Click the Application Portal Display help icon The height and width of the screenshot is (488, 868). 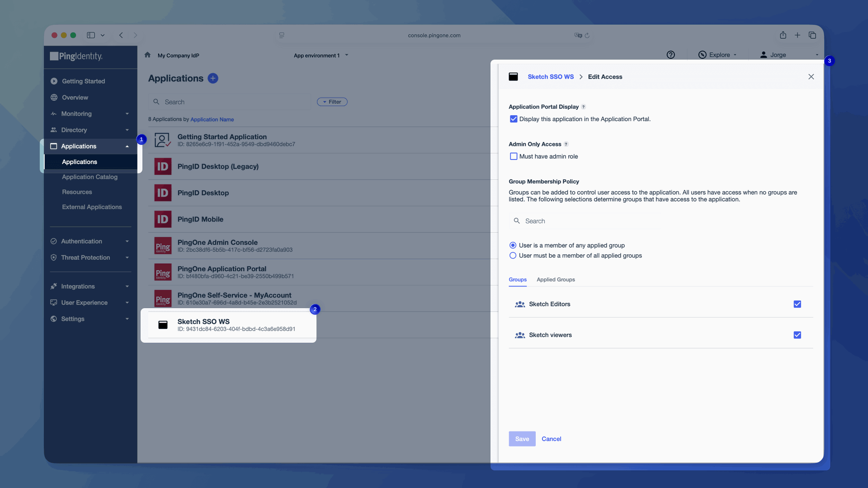point(583,107)
